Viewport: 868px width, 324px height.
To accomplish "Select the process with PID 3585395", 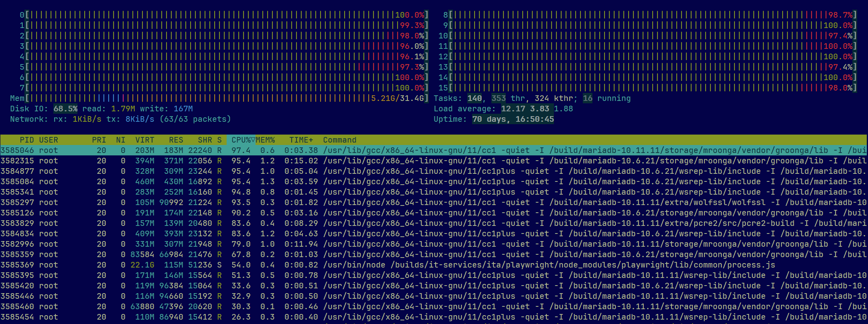I will 434,275.
